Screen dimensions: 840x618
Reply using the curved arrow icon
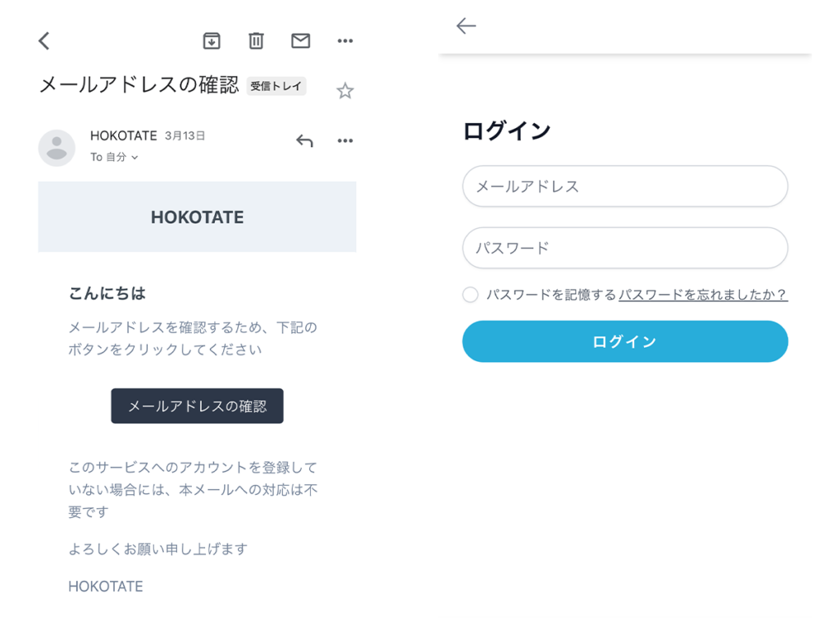[304, 141]
